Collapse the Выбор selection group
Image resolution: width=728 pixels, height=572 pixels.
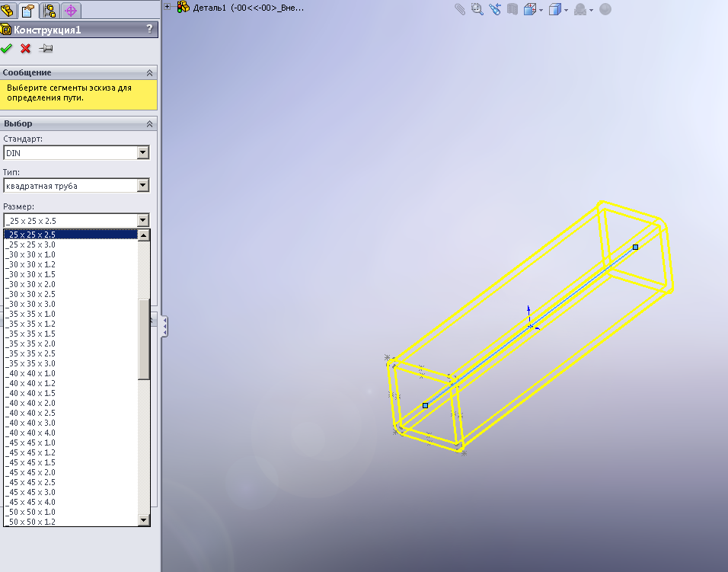coord(150,123)
